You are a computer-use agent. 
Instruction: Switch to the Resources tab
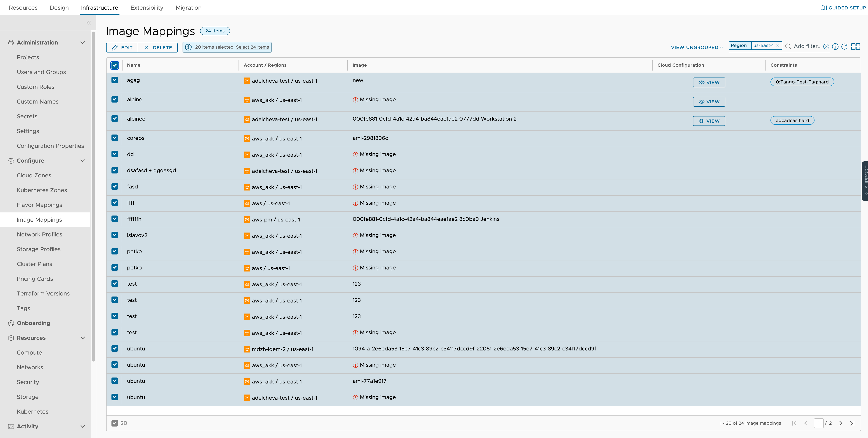click(x=23, y=7)
